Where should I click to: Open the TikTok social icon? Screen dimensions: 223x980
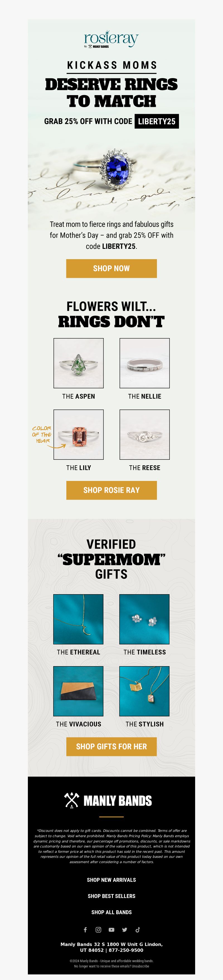point(138,930)
